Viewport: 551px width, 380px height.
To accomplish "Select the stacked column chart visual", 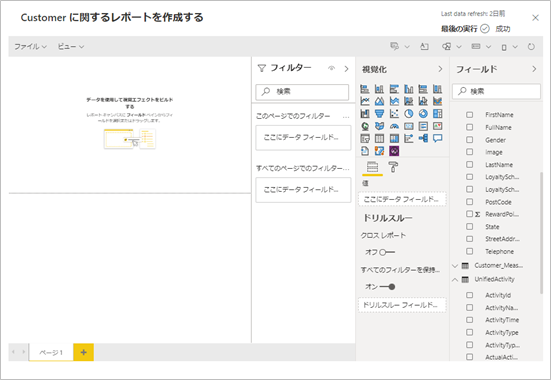I will pyautogui.click(x=379, y=89).
